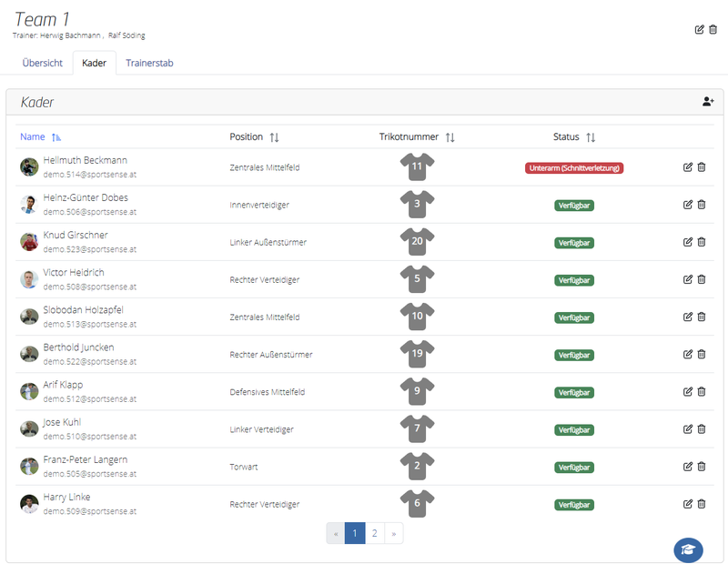Delete Arif Klapp from the squad

[702, 392]
